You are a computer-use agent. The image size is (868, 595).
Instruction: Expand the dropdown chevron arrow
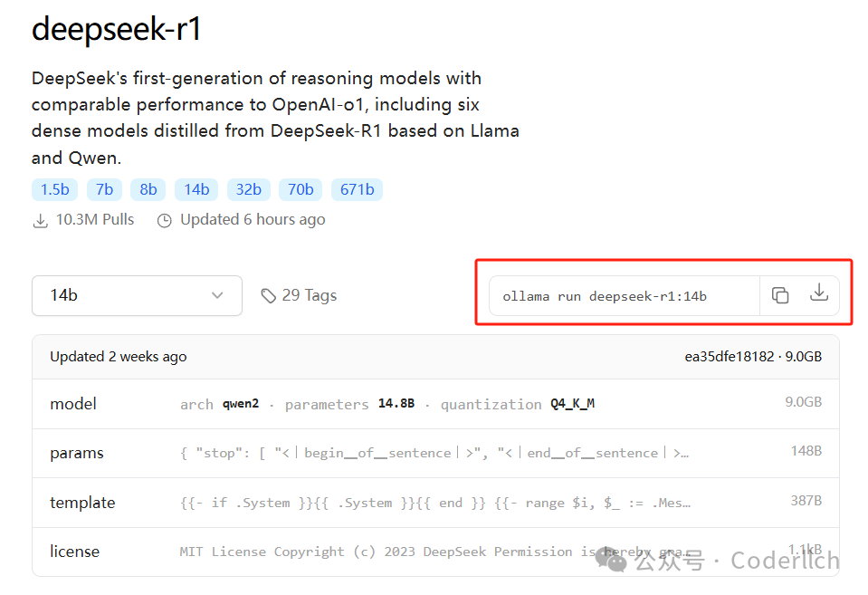(x=217, y=295)
